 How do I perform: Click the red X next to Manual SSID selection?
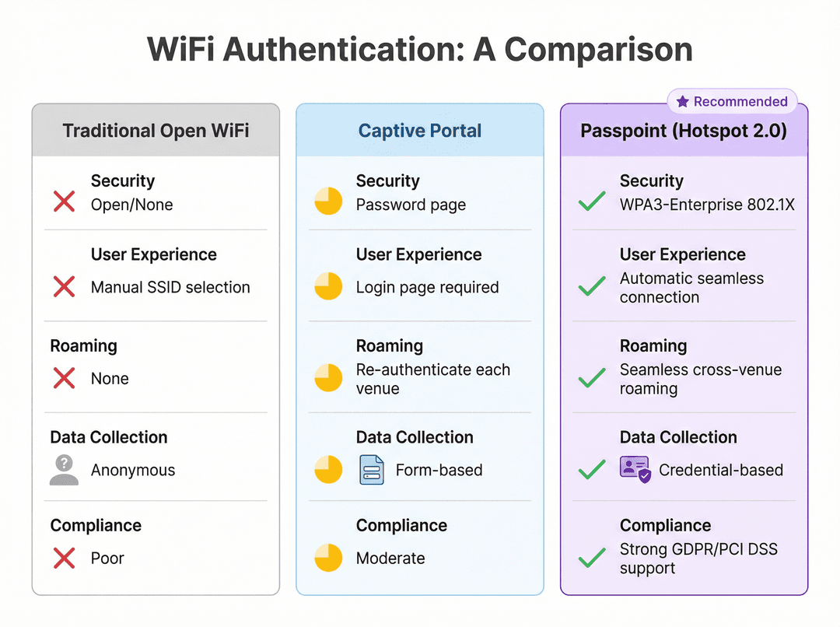65,287
